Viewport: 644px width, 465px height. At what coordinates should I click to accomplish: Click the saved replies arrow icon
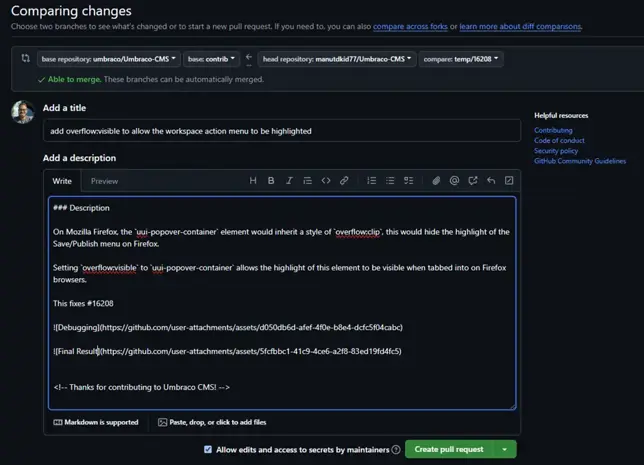(491, 181)
